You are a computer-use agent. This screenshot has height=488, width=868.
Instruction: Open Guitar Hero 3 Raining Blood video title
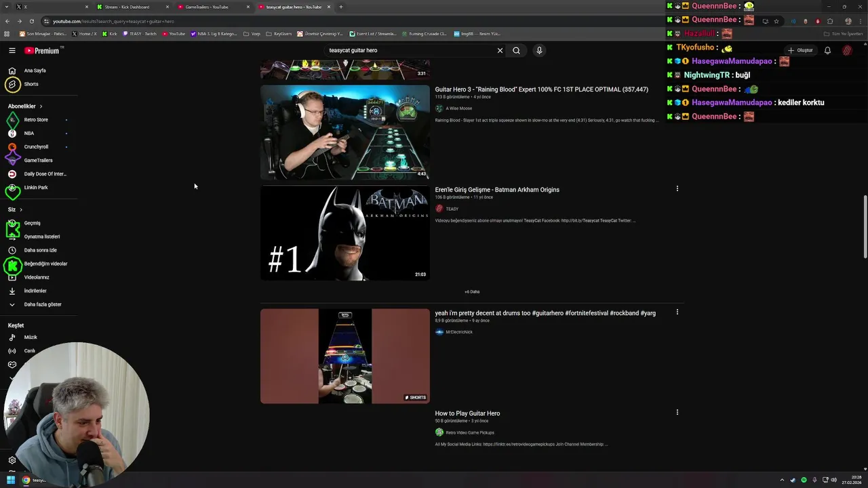pos(541,89)
